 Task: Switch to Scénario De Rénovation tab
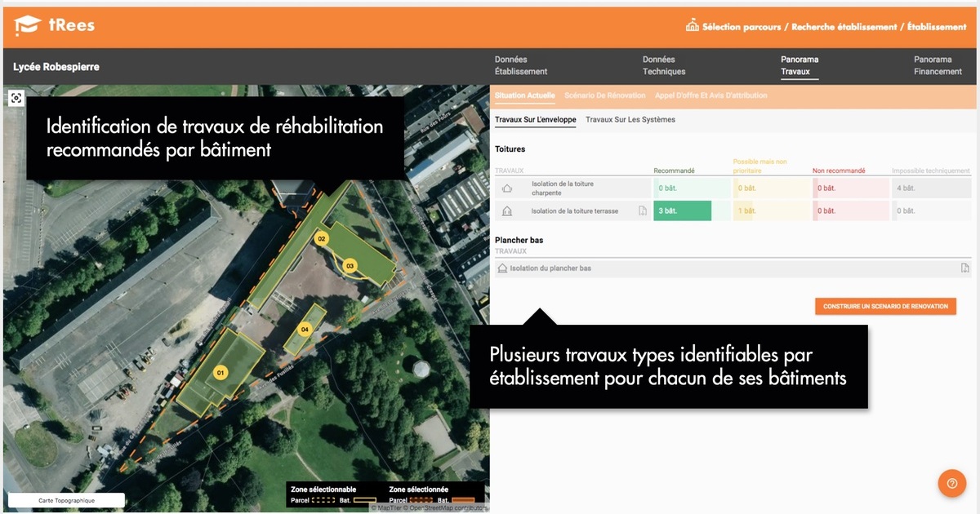pos(604,95)
